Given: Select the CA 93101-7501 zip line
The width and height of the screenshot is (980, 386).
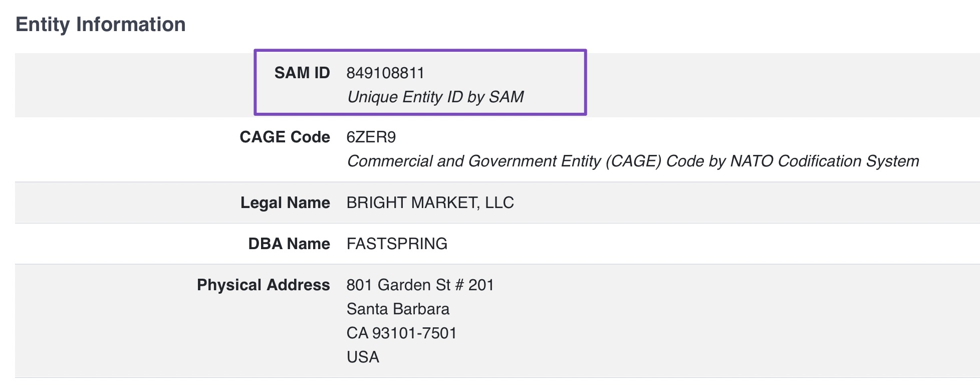Looking at the screenshot, I should [x=402, y=333].
